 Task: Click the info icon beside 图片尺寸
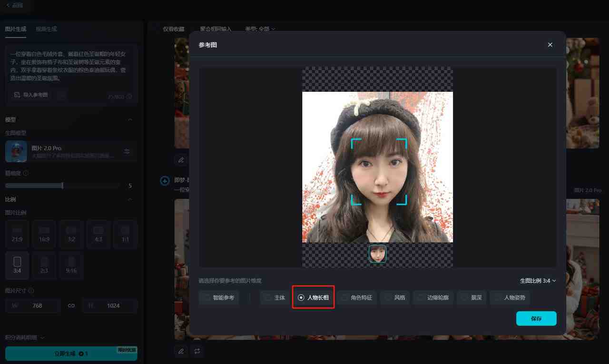[x=31, y=290]
